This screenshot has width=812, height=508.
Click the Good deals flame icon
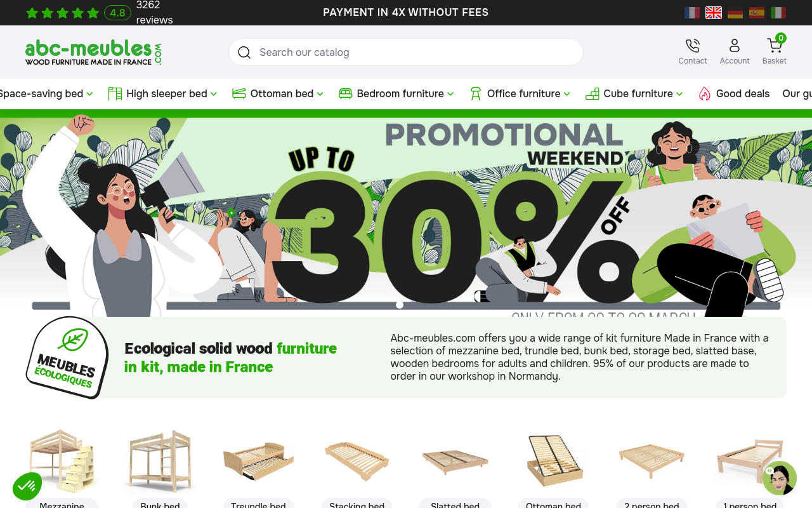click(704, 93)
